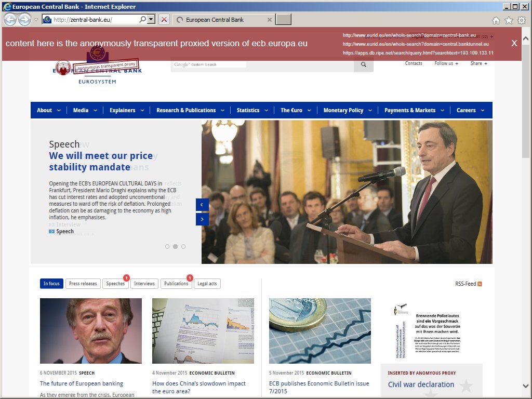Stop loading with the red X button
The width and height of the screenshot is (532, 399).
[164, 19]
